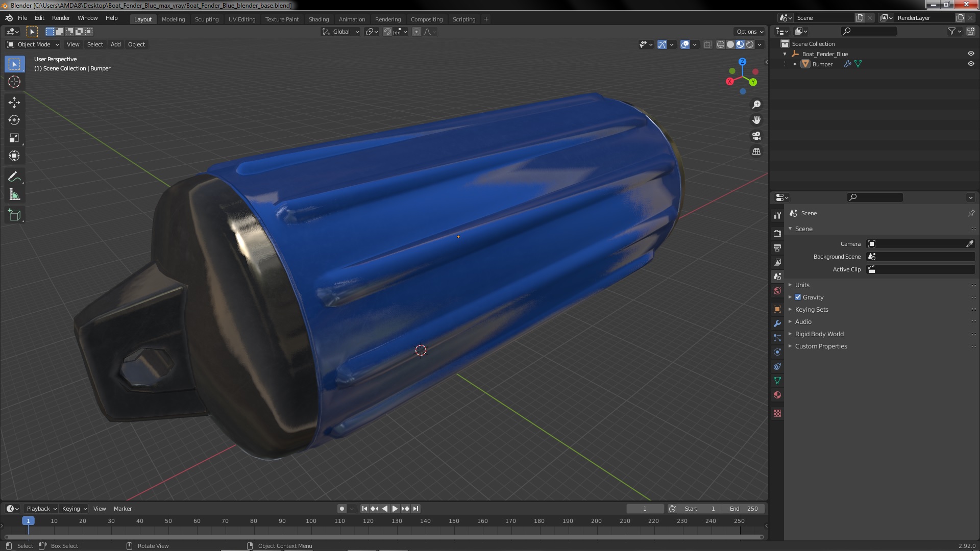The height and width of the screenshot is (551, 980).
Task: Open the World properties tab
Action: pos(777,291)
